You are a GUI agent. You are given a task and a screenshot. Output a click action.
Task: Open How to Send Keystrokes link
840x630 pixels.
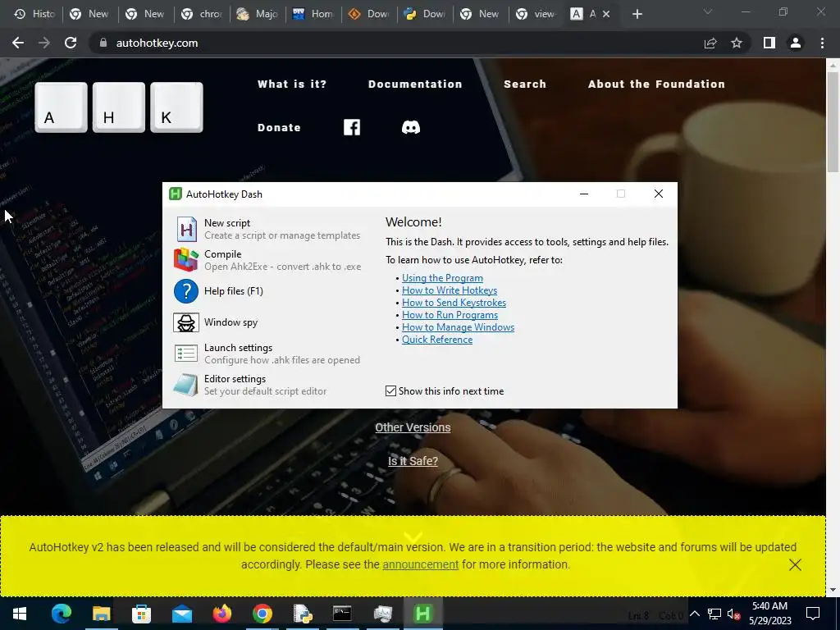454,303
